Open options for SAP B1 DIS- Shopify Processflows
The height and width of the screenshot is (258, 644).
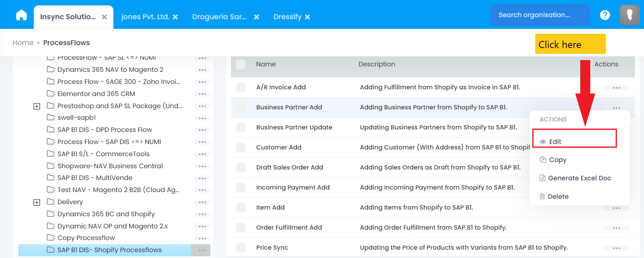[x=202, y=250]
